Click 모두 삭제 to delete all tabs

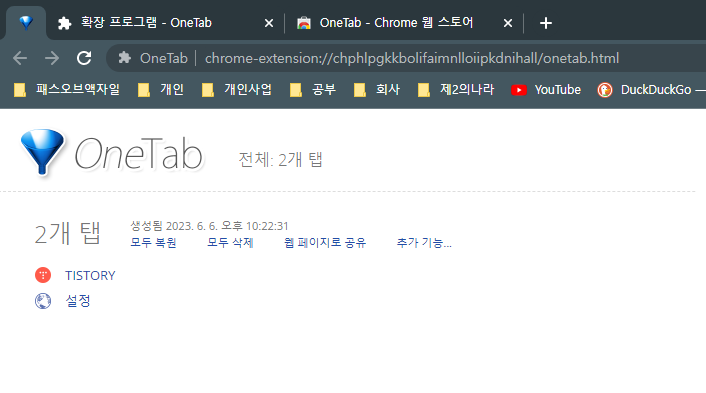click(230, 243)
